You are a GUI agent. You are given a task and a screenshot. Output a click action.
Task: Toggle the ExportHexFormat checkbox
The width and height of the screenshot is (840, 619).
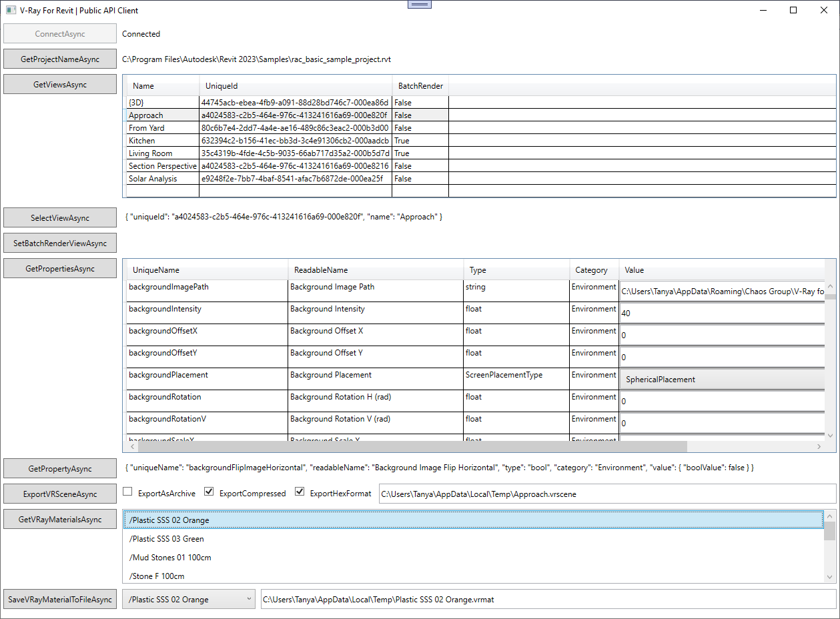pos(299,492)
